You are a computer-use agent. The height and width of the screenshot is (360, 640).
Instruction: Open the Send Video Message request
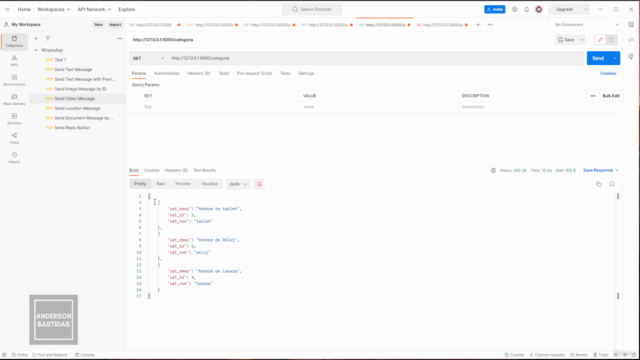75,99
